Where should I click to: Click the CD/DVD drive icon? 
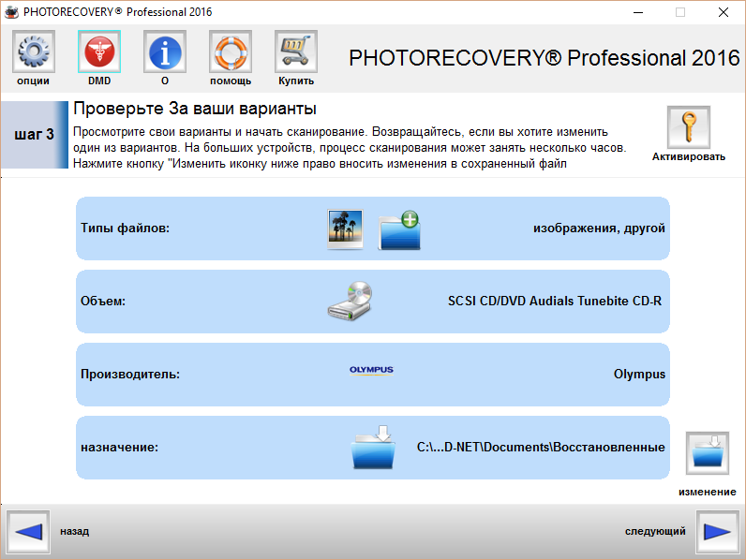[351, 301]
